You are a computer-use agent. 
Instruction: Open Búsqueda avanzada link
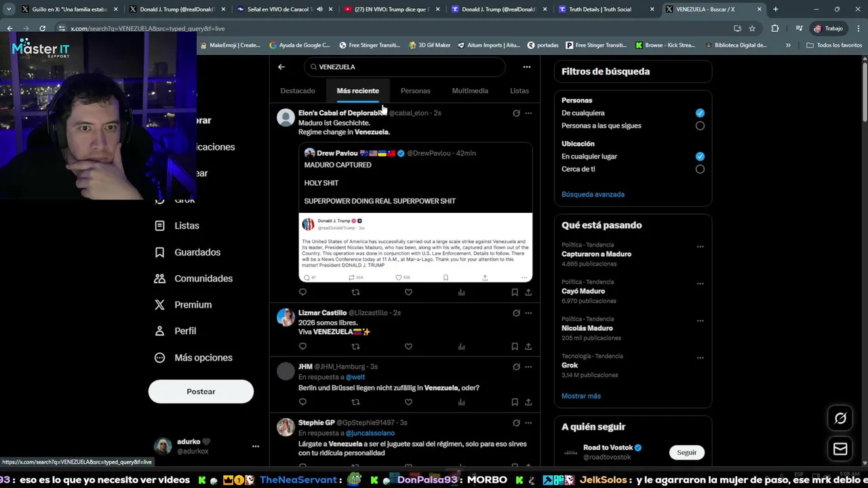coord(593,195)
